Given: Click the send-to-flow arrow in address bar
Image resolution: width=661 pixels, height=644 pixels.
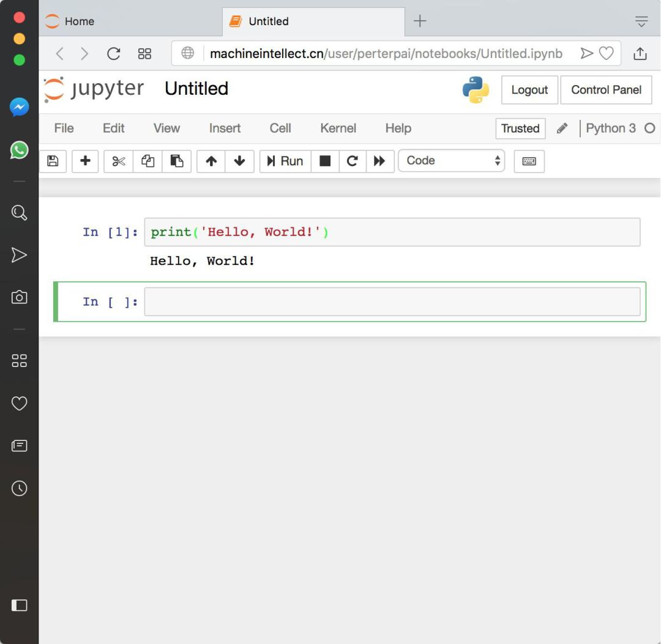Looking at the screenshot, I should (x=587, y=53).
